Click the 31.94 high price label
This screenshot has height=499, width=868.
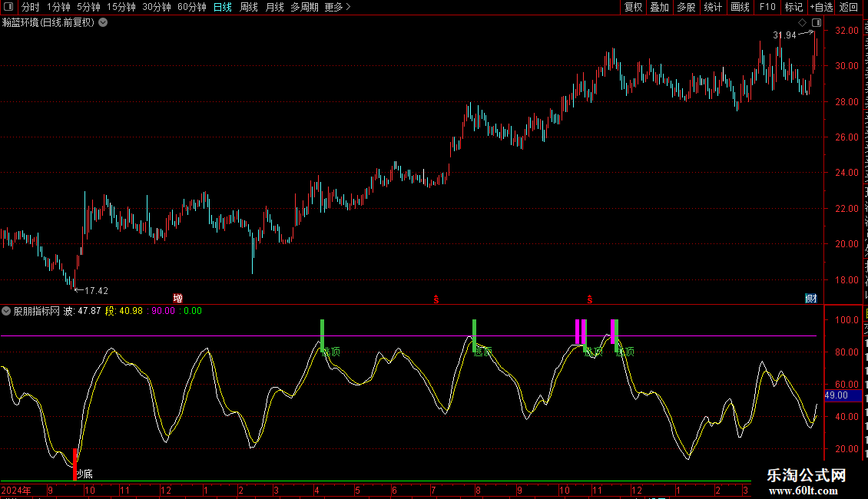click(x=784, y=35)
